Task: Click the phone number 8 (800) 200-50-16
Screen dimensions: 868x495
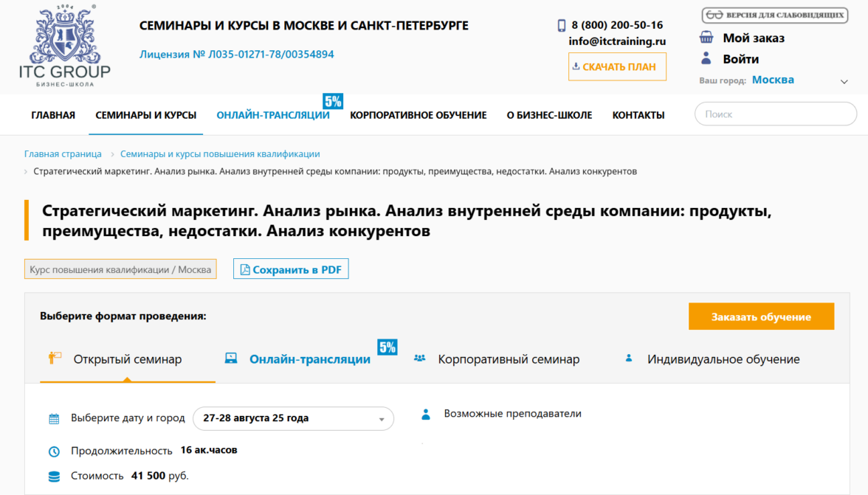Action: (617, 25)
